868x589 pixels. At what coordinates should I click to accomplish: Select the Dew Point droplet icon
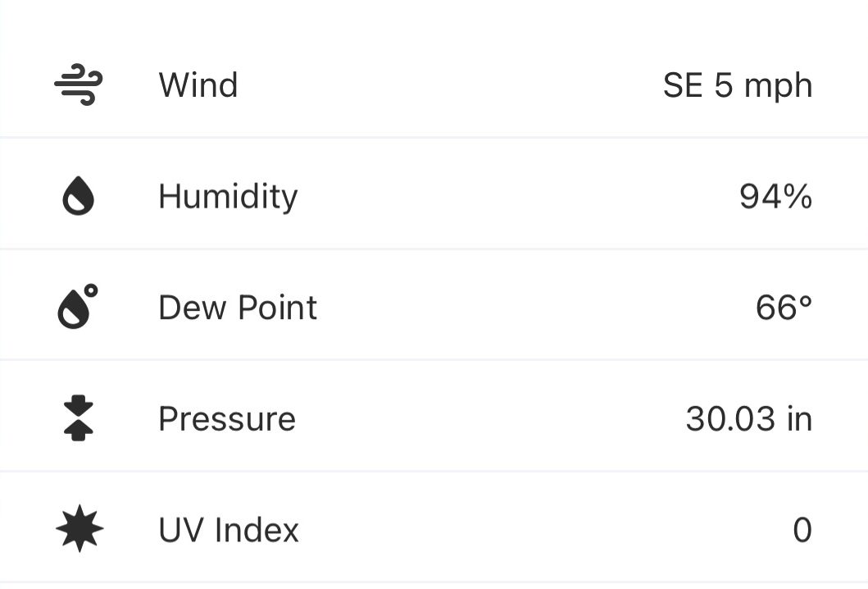click(x=78, y=307)
